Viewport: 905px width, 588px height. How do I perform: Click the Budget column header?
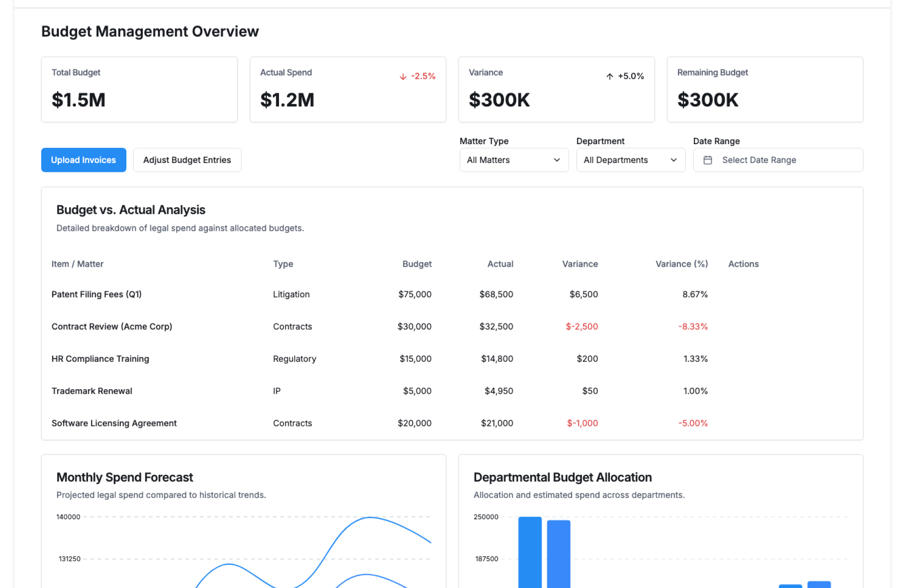[x=417, y=264]
